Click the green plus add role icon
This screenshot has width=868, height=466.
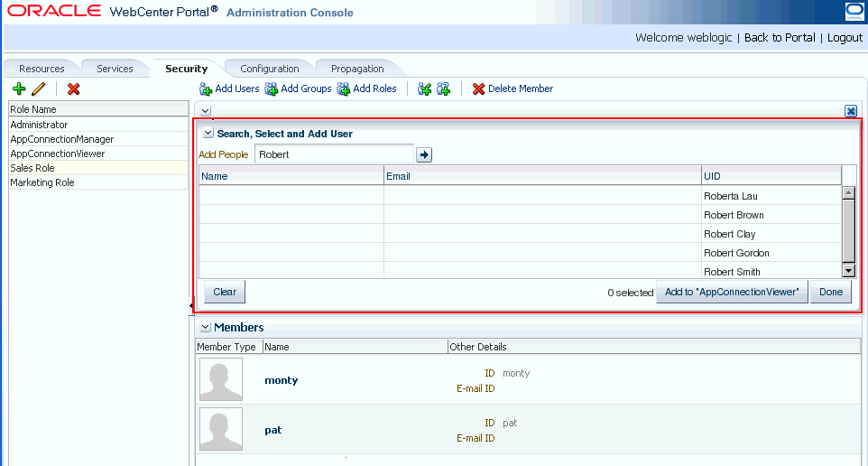[x=19, y=89]
